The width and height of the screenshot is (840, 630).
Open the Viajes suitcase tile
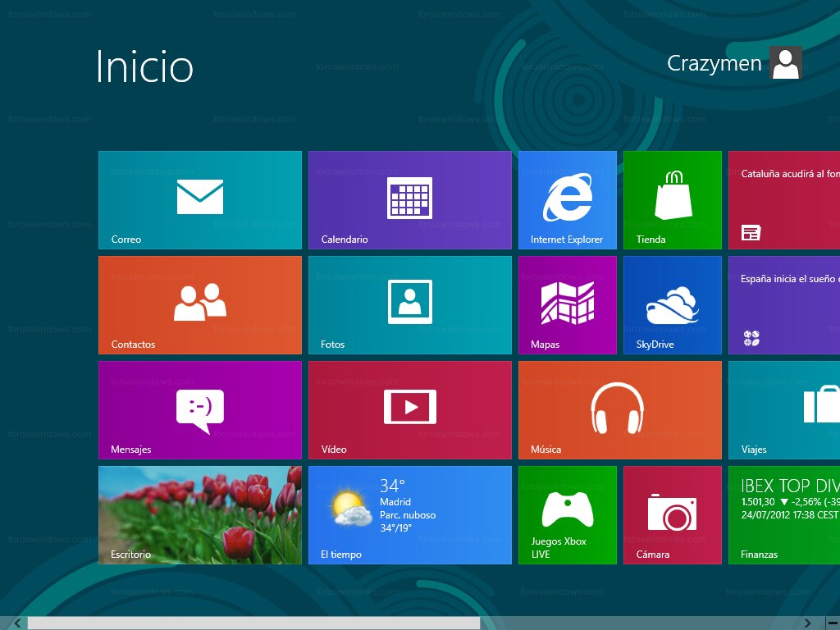(x=784, y=410)
